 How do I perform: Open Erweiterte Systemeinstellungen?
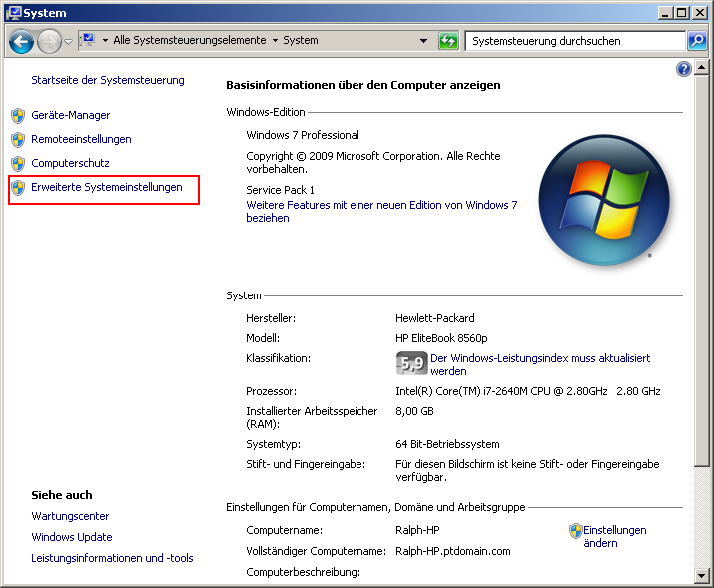coord(107,187)
